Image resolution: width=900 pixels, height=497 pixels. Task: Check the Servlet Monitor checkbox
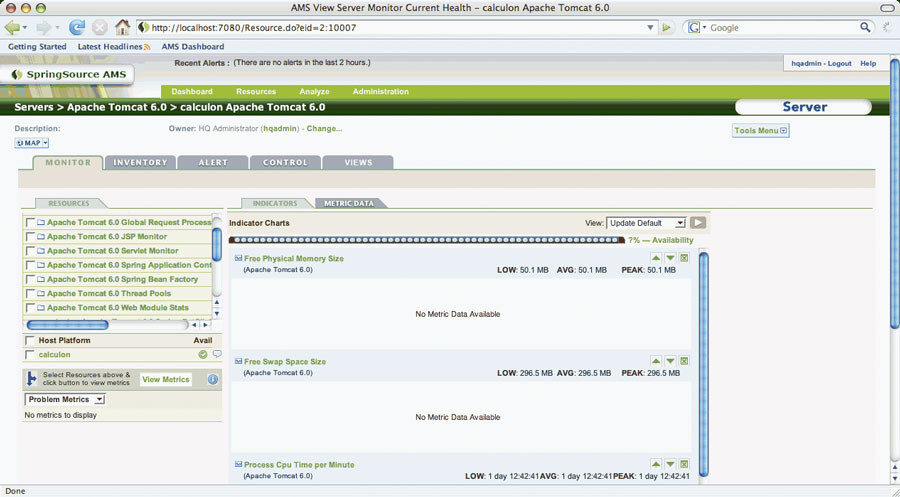click(30, 251)
